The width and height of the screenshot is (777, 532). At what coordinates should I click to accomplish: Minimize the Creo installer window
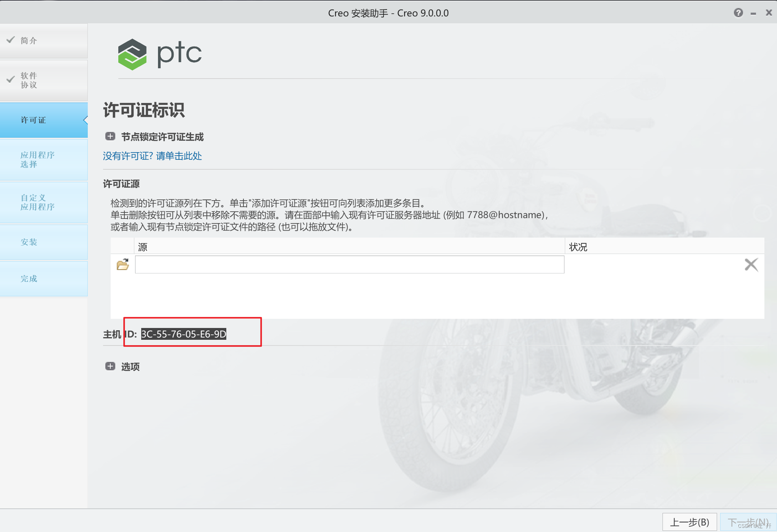point(753,14)
